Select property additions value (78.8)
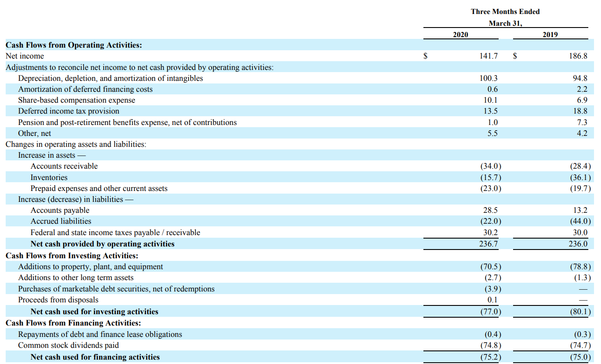Screen dimensions: 601x364 [x=580, y=267]
